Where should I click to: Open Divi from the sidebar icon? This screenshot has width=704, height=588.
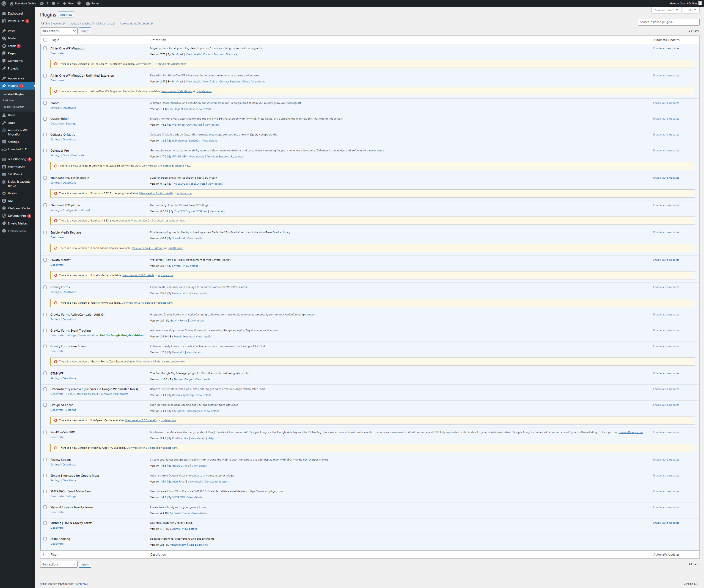point(4,201)
